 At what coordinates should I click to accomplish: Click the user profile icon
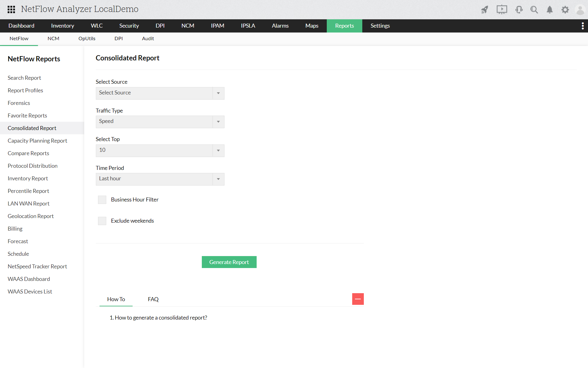click(580, 9)
